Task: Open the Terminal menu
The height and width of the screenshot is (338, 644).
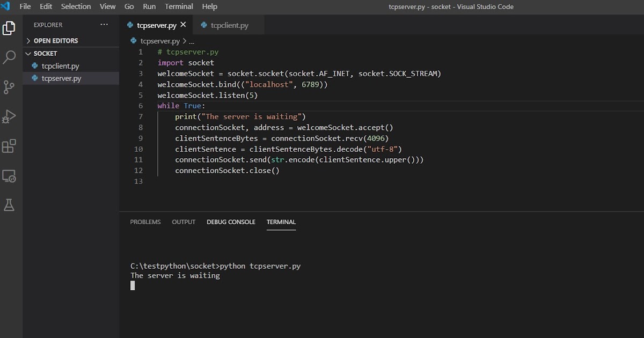Action: 179,6
